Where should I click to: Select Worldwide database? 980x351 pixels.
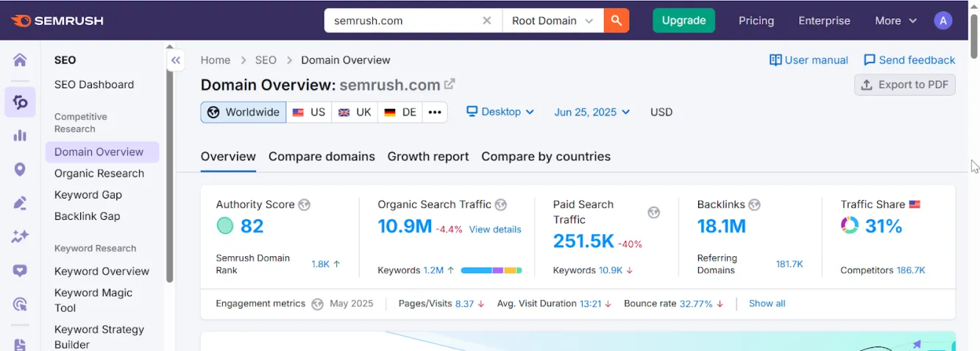pyautogui.click(x=244, y=113)
